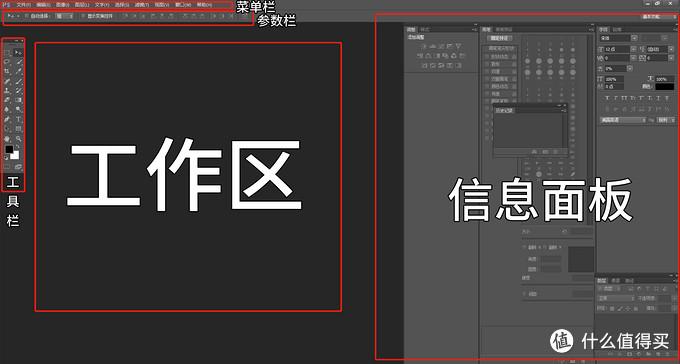
Task: Select the Zoom magnifier tool
Action: (x=19, y=139)
